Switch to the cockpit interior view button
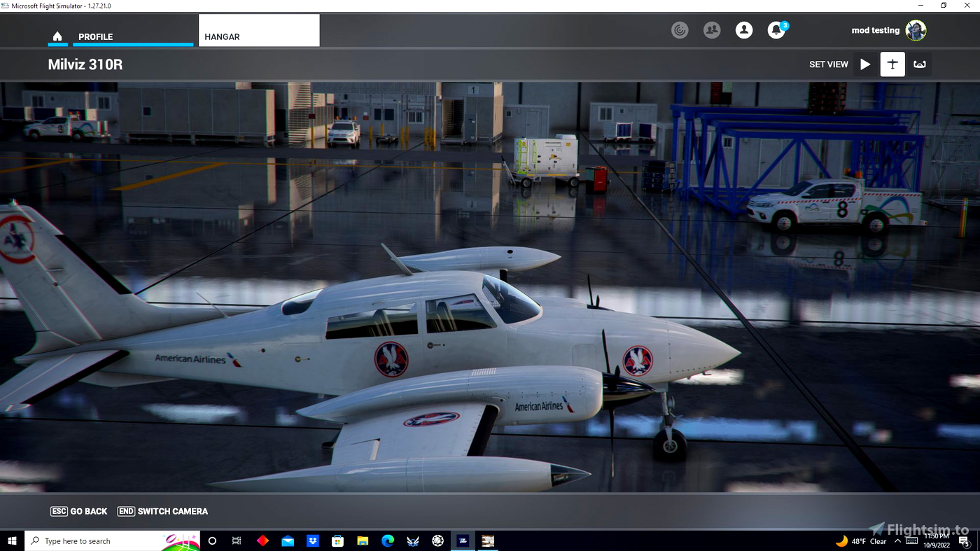 coord(920,64)
